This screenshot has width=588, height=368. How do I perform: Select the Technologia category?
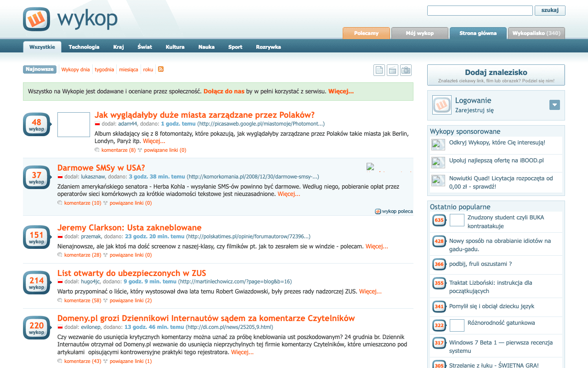84,47
